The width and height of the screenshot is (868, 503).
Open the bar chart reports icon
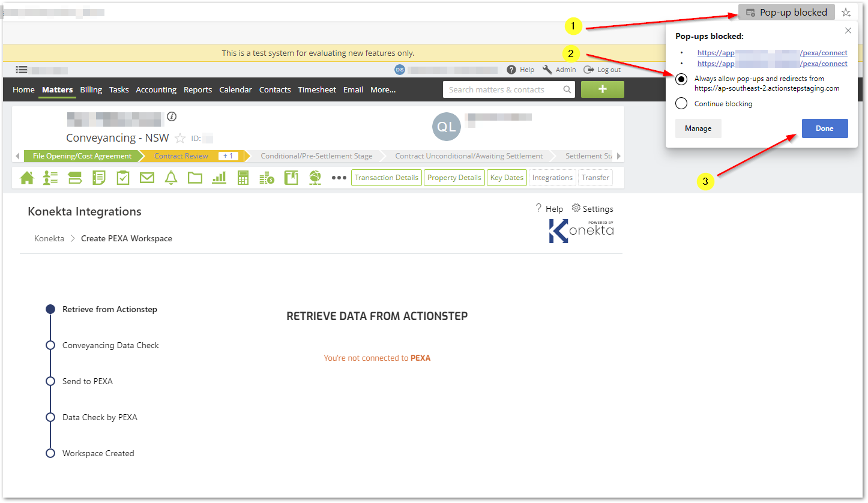(219, 178)
